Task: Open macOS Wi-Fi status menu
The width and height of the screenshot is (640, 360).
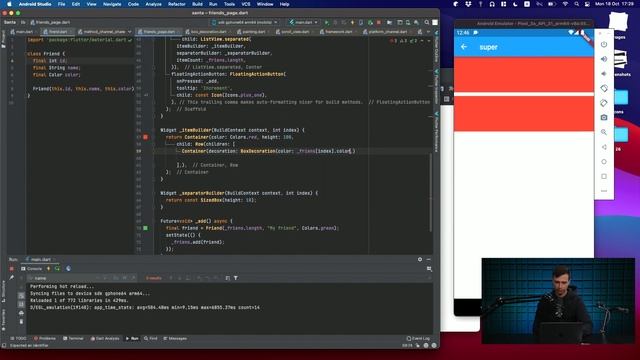Action: pyautogui.click(x=565, y=4)
